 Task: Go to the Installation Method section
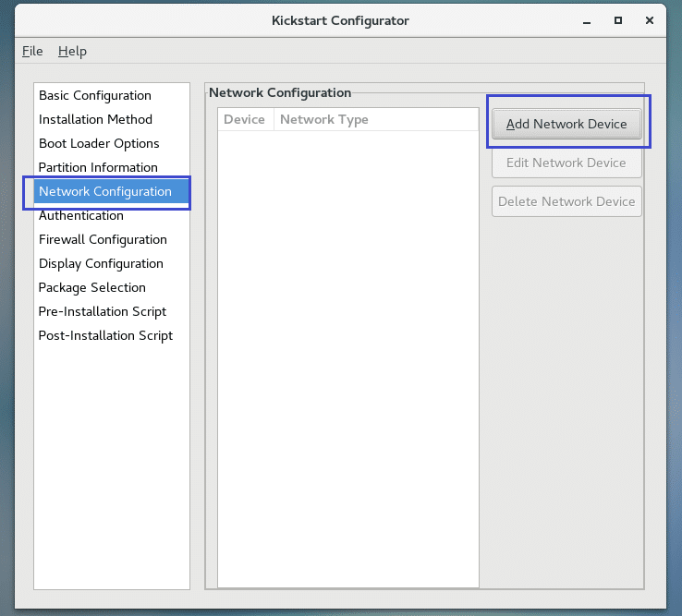[x=95, y=119]
